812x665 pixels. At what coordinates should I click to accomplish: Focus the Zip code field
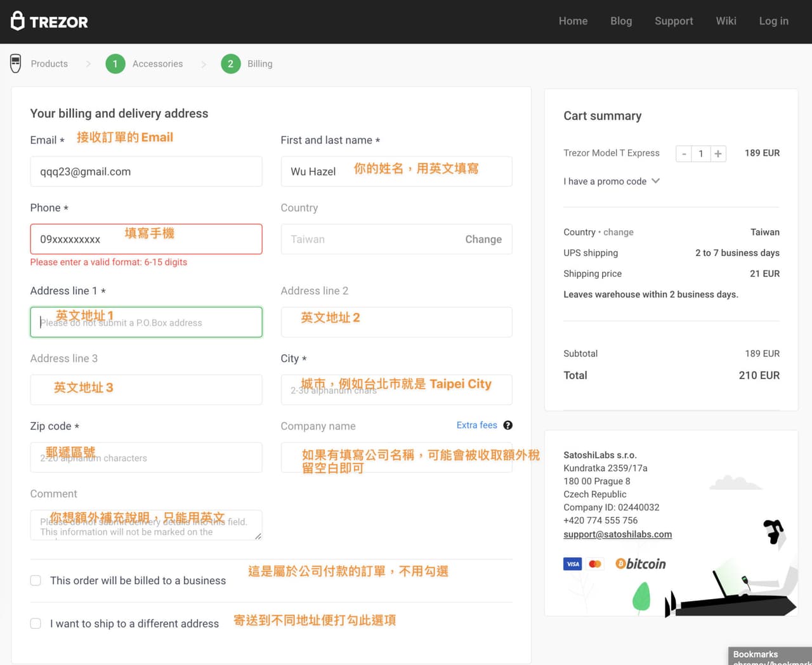coord(146,458)
